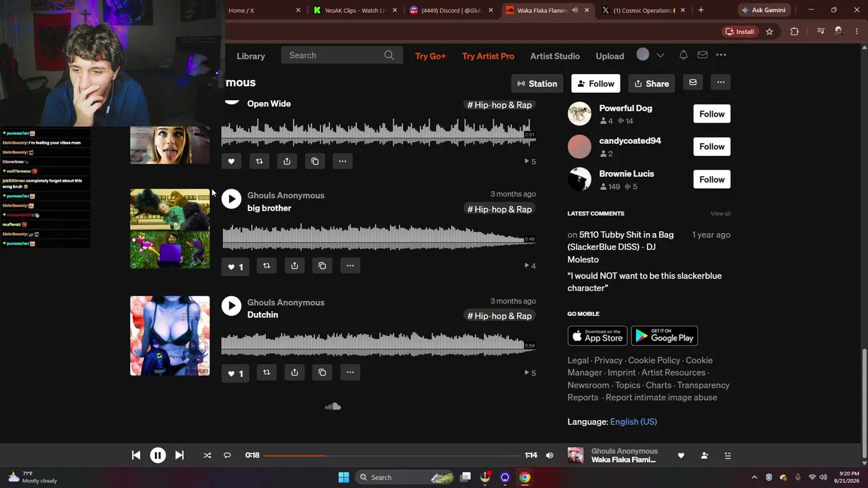868x488 pixels.
Task: Open the Dutchin track artwork
Action: (170, 335)
